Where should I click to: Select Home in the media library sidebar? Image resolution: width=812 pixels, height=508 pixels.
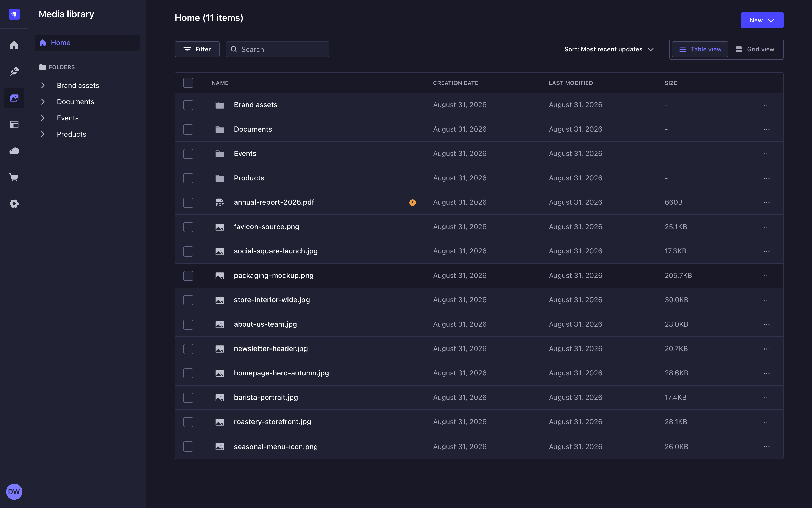(x=87, y=43)
